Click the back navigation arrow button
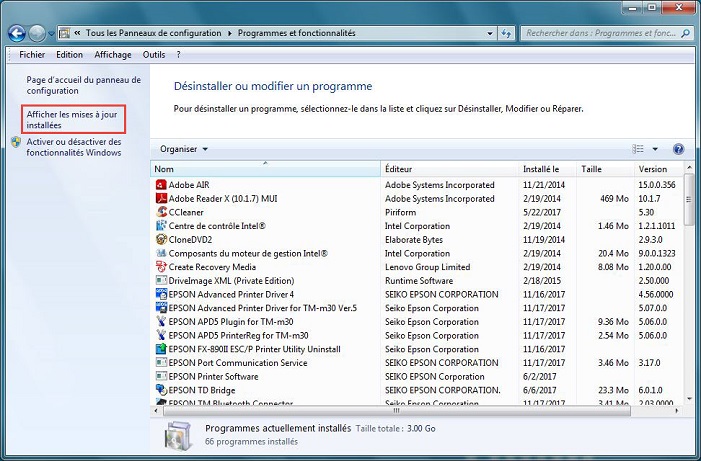Screen dimensions: 701x461 [x=17, y=33]
